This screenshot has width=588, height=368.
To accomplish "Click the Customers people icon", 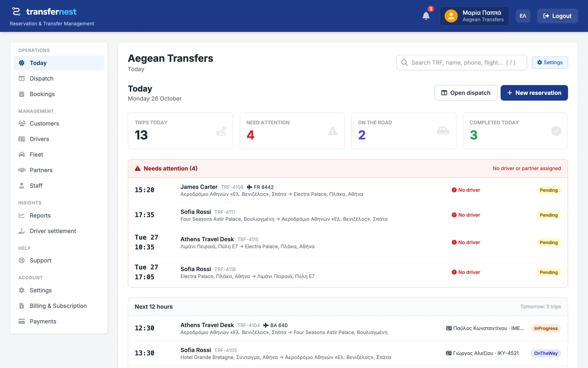I will [22, 123].
